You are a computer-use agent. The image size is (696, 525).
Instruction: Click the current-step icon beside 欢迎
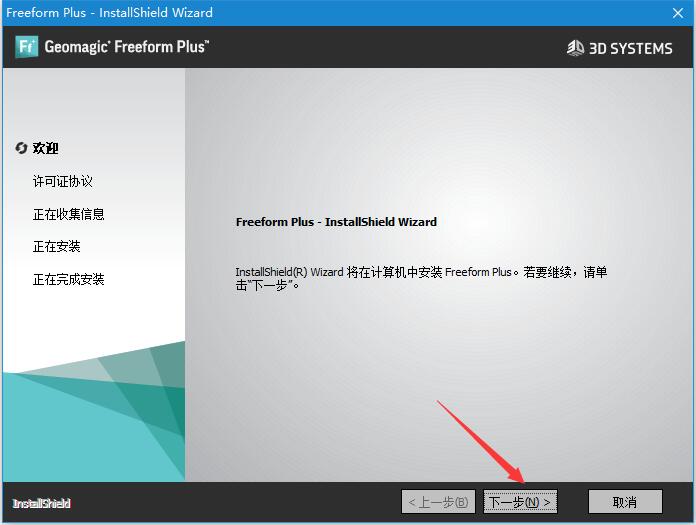[x=21, y=148]
